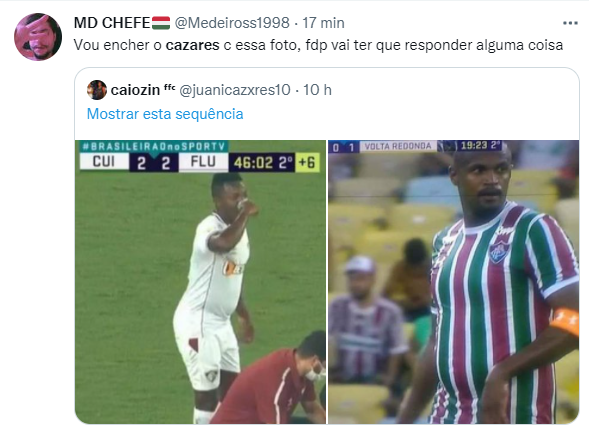Click the +6 added time indicator
589x430 pixels.
coord(308,163)
